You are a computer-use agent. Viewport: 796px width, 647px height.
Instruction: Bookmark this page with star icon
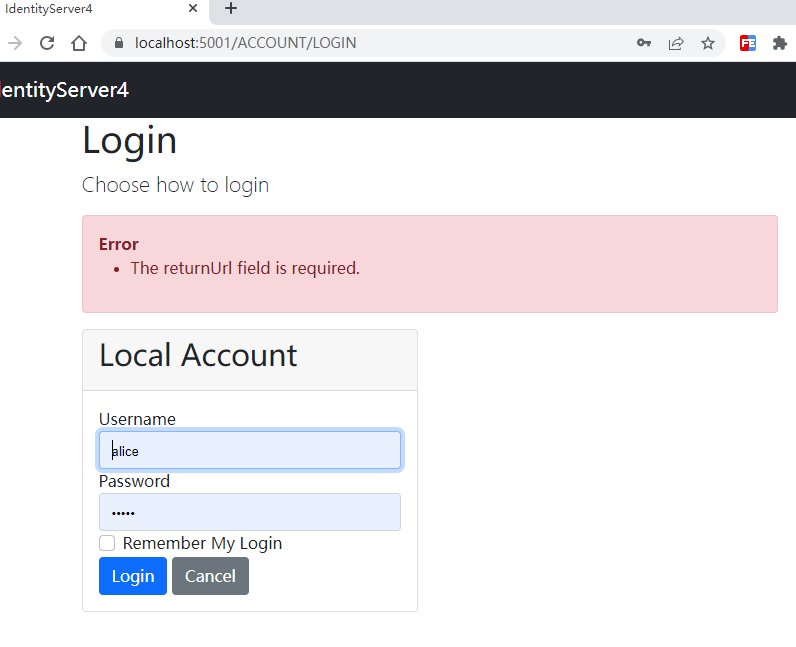[x=708, y=43]
